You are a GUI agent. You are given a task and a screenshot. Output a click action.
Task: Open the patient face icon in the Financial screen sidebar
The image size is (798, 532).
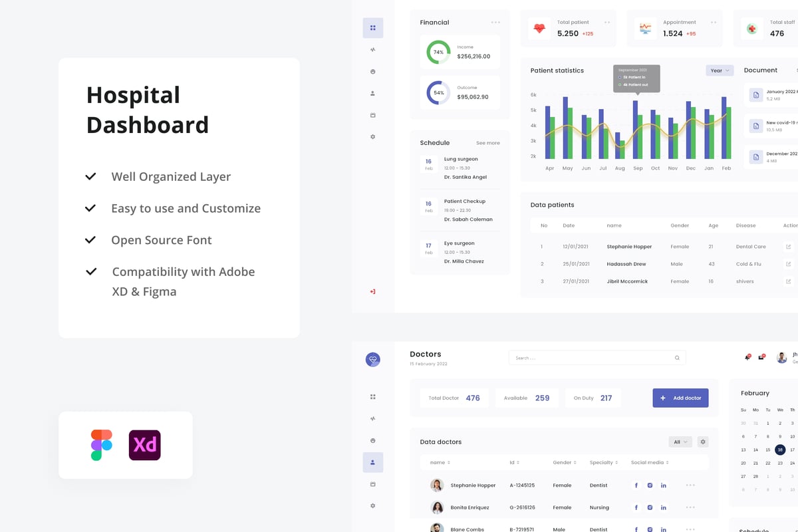(x=372, y=72)
